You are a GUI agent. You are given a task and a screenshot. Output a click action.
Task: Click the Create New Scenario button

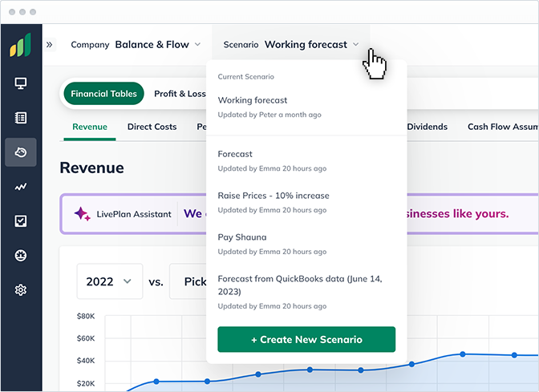click(306, 339)
